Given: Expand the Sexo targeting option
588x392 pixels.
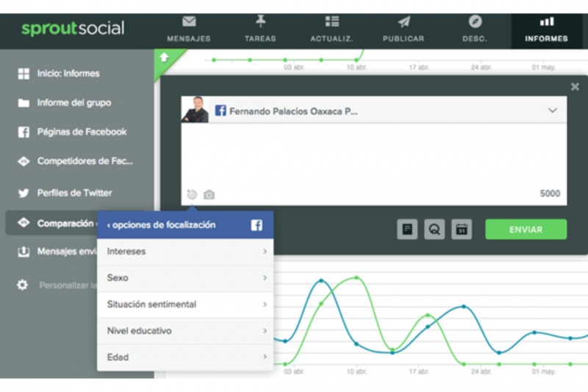Looking at the screenshot, I should pyautogui.click(x=185, y=278).
